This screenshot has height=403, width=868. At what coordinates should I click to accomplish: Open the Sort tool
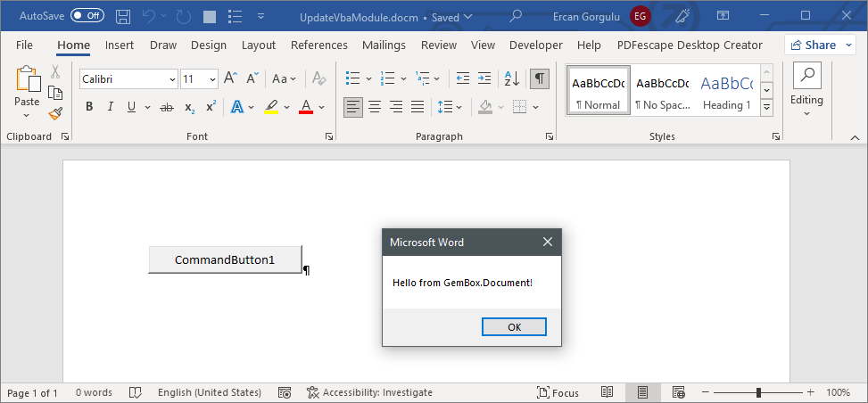[x=512, y=78]
